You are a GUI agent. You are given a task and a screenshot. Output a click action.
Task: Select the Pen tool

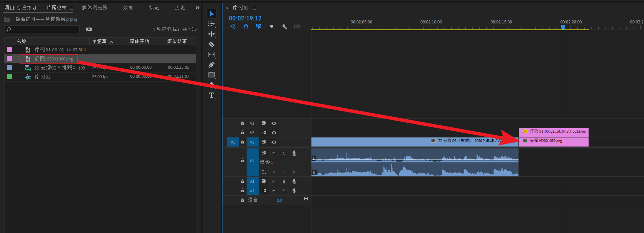coord(212,65)
